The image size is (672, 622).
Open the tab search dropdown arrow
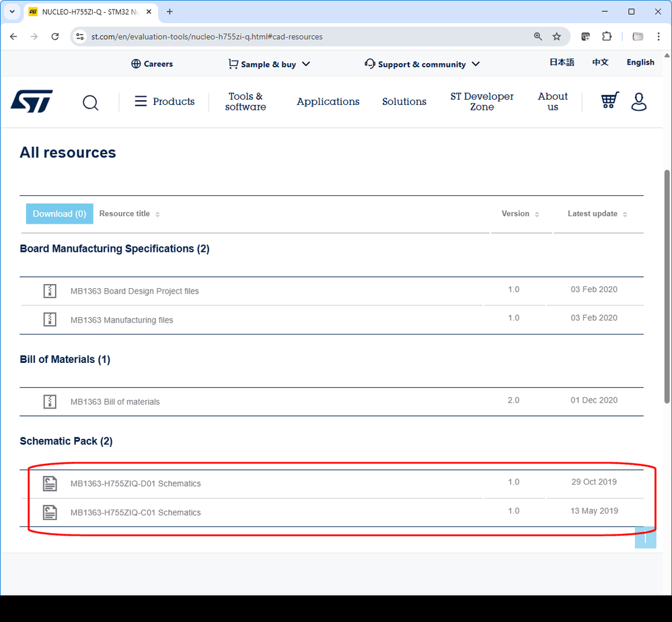tap(12, 11)
